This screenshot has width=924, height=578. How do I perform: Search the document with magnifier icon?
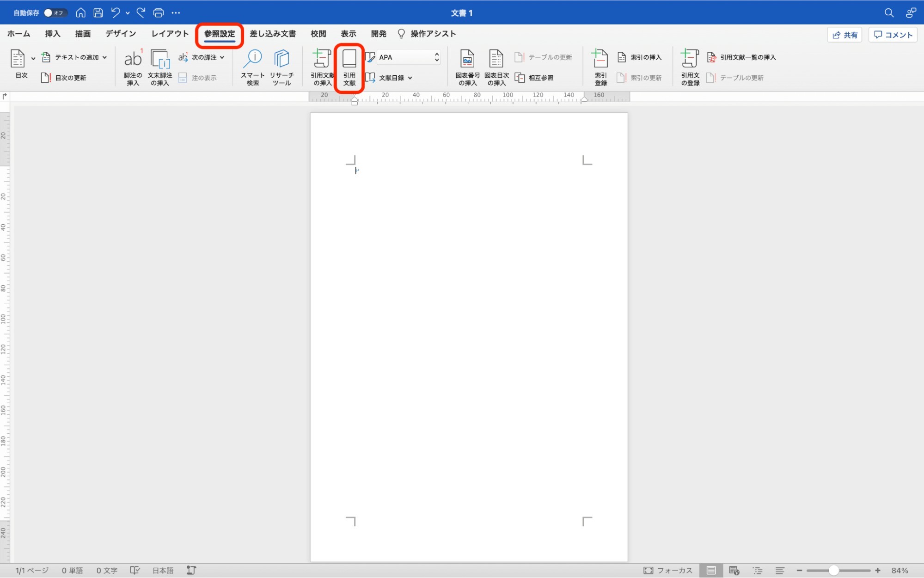point(889,13)
